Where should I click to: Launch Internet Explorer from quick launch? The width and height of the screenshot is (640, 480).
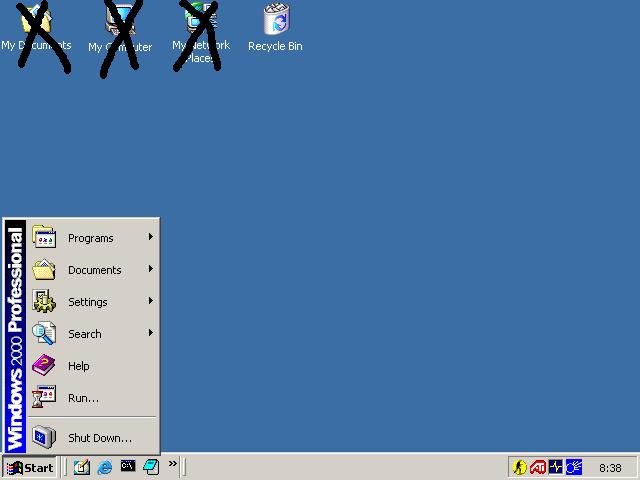tap(105, 467)
